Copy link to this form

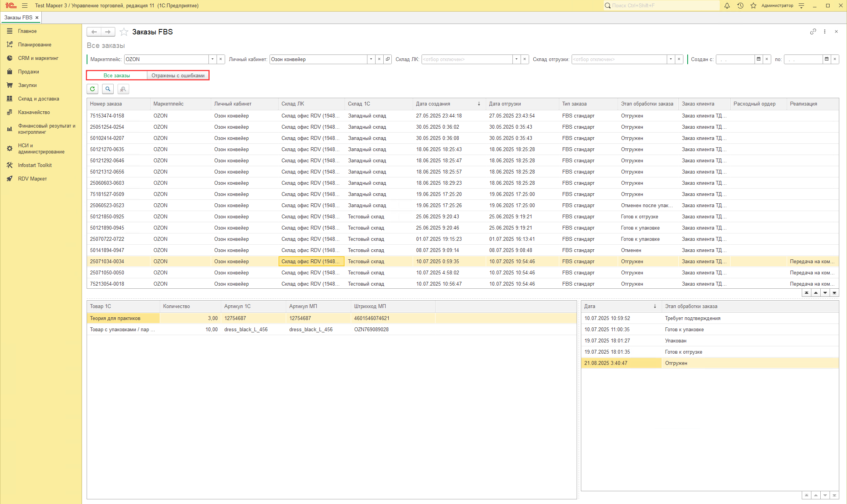[813, 32]
